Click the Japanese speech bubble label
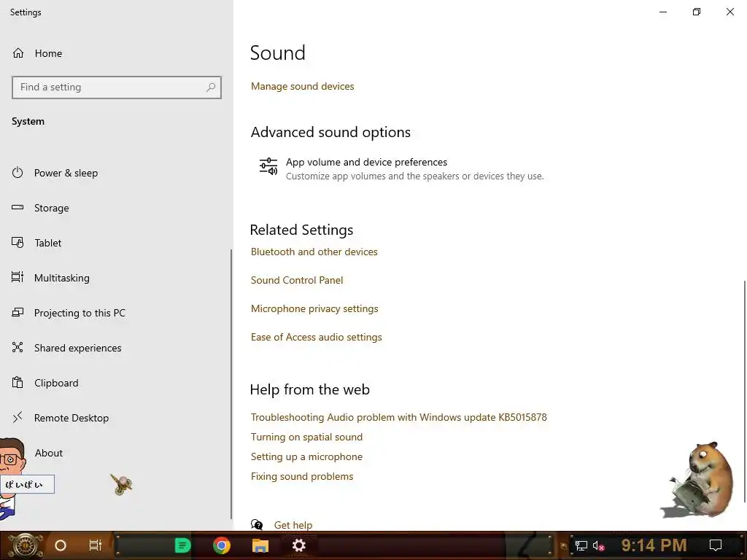The image size is (747, 560). pos(27,484)
